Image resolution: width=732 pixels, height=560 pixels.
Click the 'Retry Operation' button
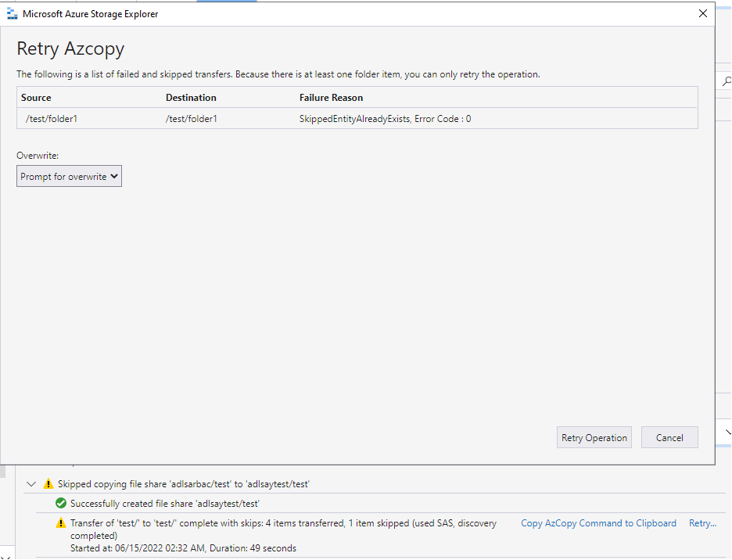coord(594,437)
